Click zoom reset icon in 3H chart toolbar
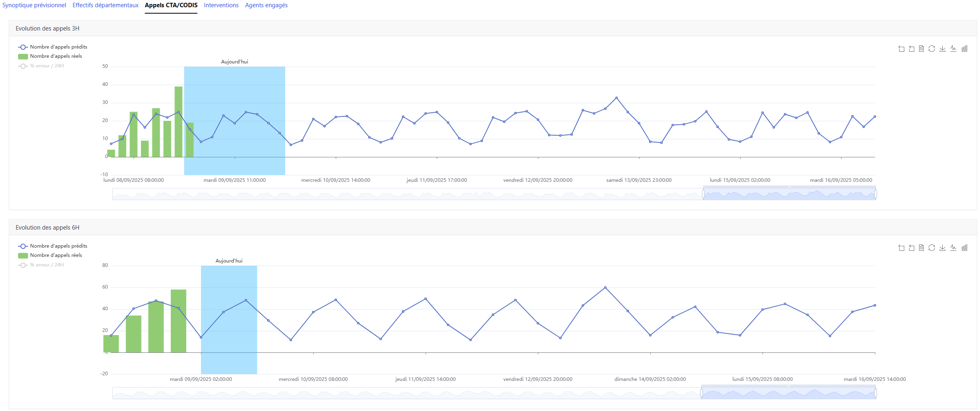The width and height of the screenshot is (980, 411). [911, 49]
